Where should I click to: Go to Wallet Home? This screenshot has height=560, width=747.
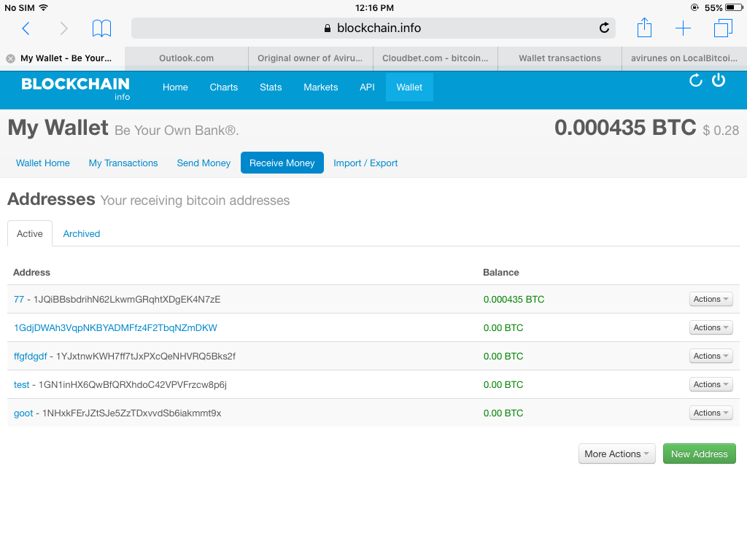coord(43,163)
